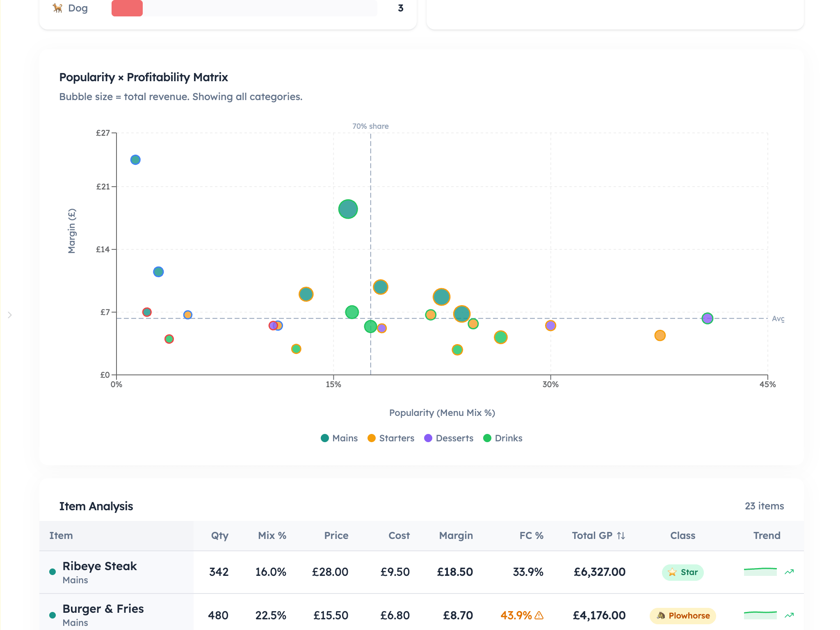840x630 pixels.
Task: Click the 70% share threshold label
Action: [x=370, y=126]
